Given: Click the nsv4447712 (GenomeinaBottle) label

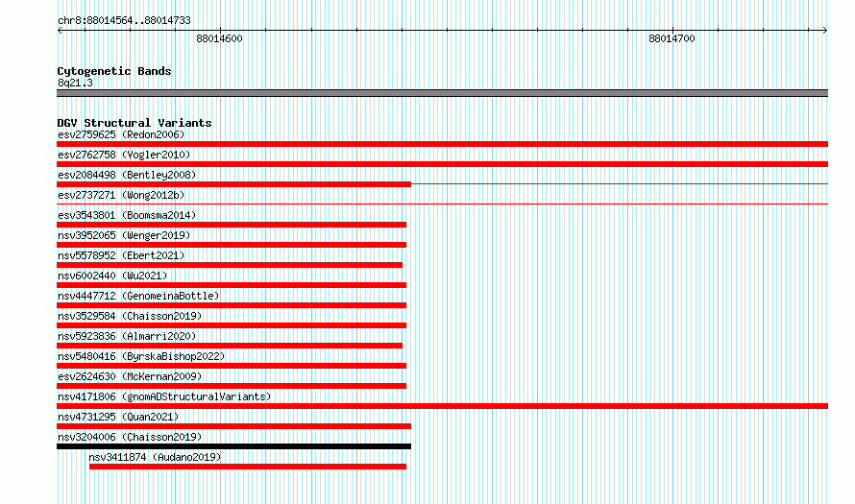Looking at the screenshot, I should (138, 296).
